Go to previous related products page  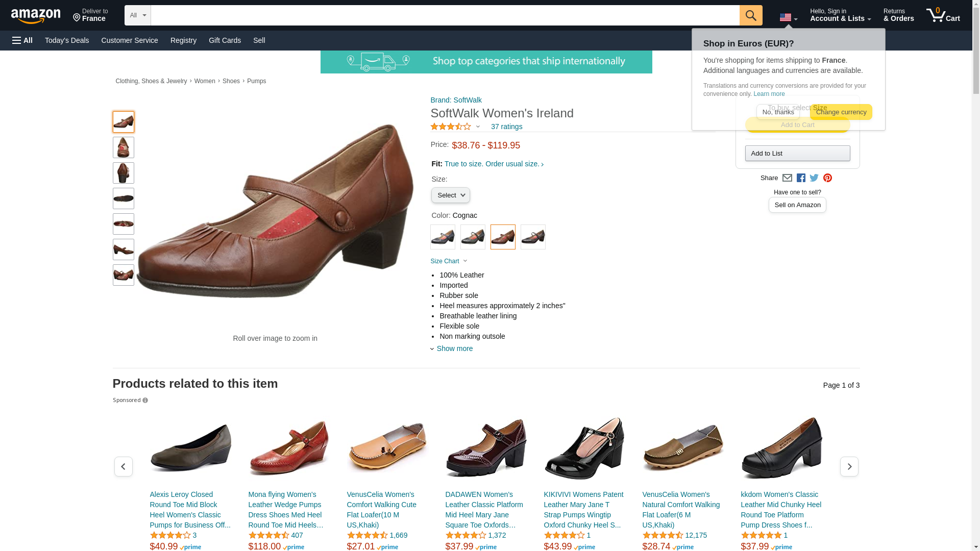pos(123,466)
